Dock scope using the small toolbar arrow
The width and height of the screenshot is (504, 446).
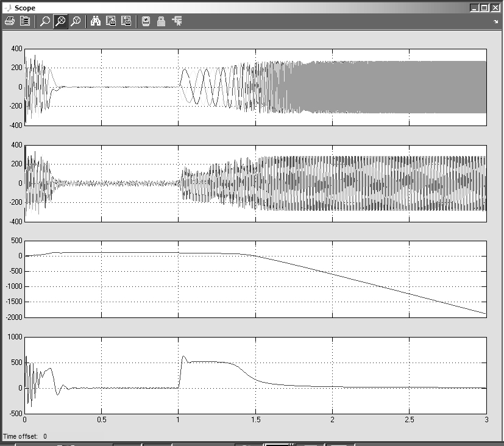495,22
